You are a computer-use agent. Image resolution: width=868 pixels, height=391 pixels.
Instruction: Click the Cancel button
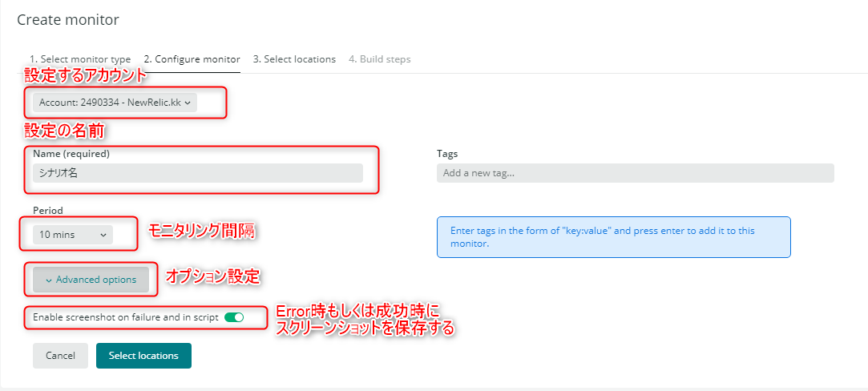click(60, 356)
